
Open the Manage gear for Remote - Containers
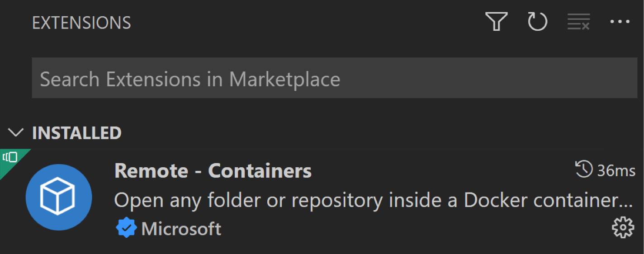pos(623,227)
